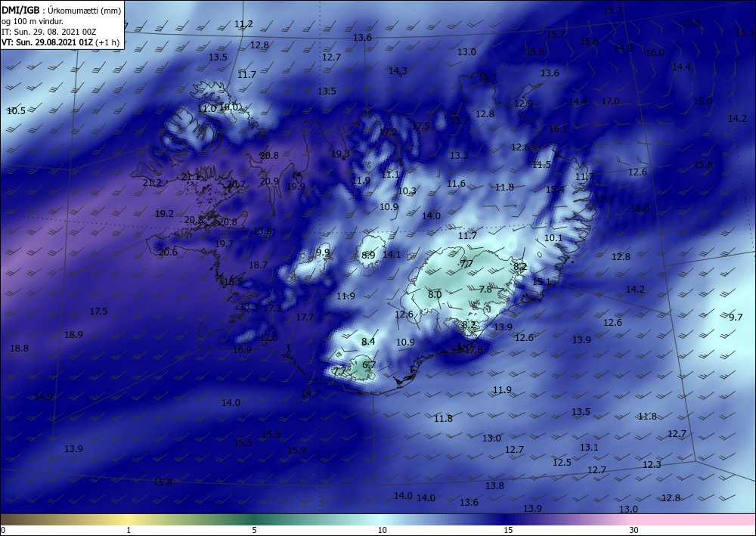Click the 8.9 value label
756x536 pixels.
[368, 256]
